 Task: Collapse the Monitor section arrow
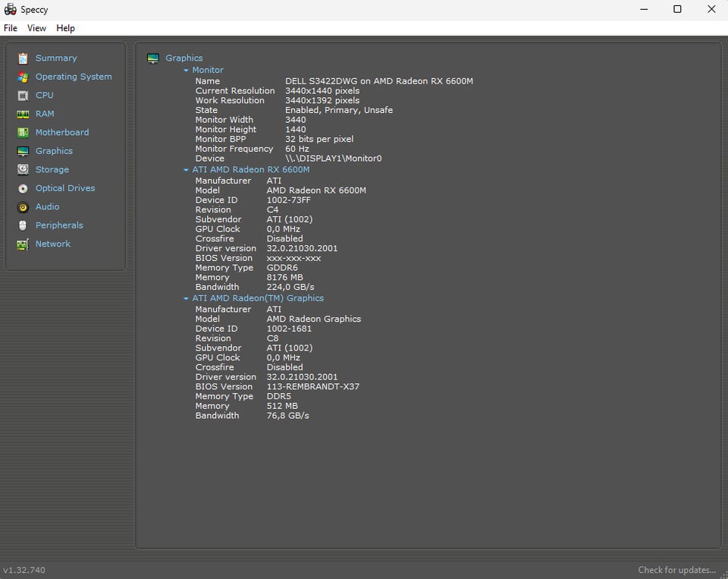click(186, 70)
